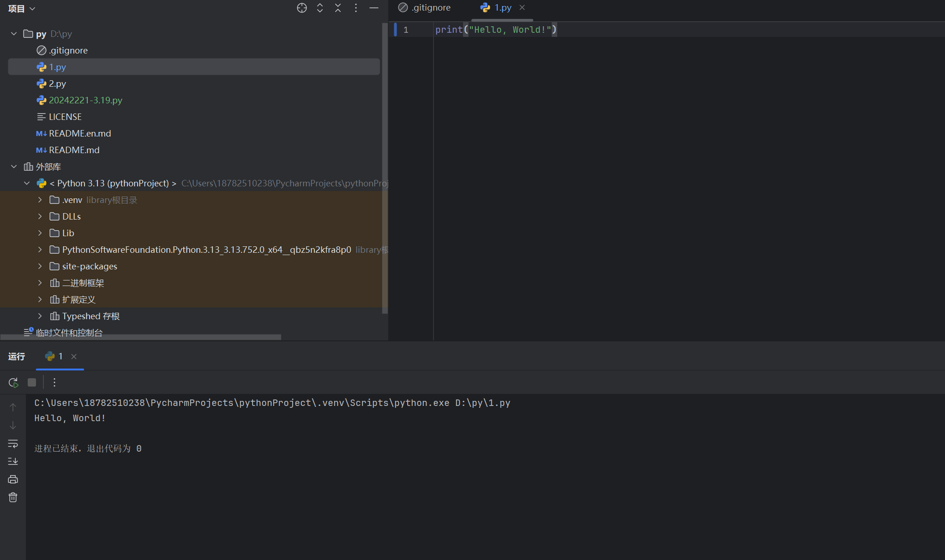Expand the 二进制框架 library node

click(40, 283)
